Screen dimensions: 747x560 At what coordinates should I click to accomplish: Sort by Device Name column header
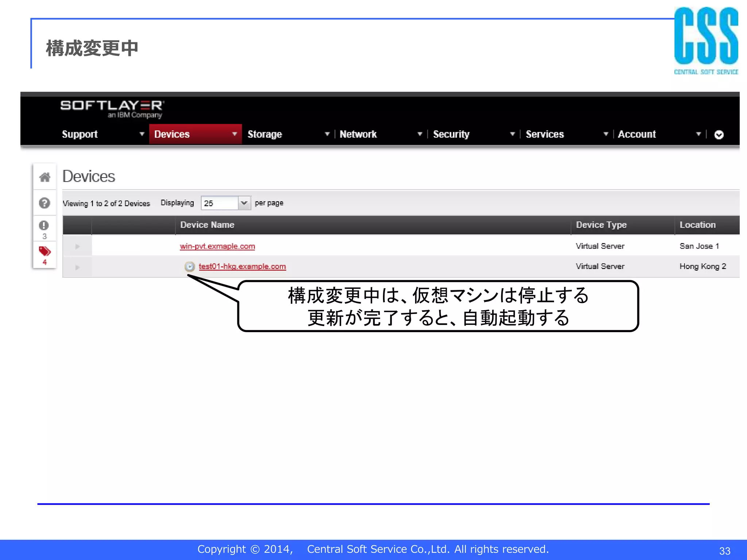(x=207, y=225)
